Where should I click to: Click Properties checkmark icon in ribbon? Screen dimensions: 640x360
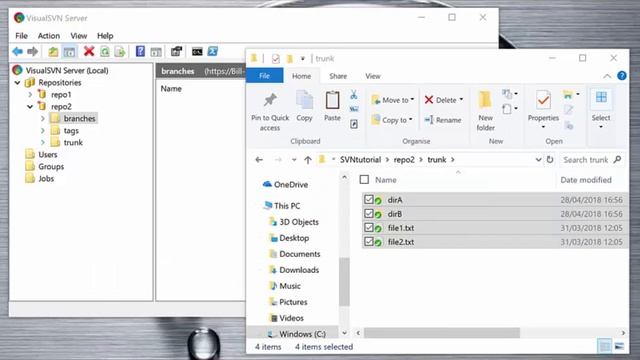pos(543,100)
